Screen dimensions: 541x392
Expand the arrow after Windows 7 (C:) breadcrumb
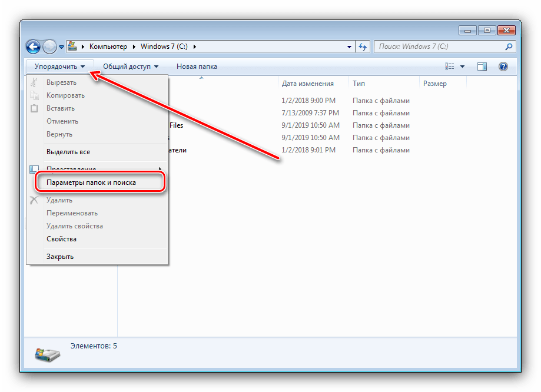click(x=195, y=46)
